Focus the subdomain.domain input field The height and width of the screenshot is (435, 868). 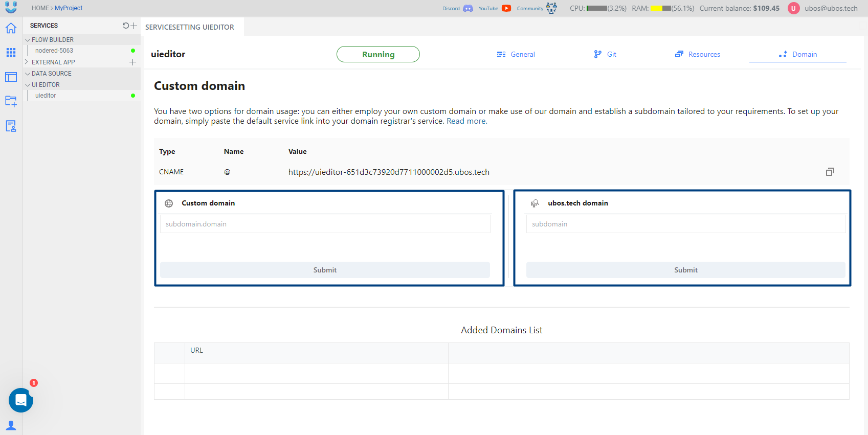pyautogui.click(x=325, y=224)
